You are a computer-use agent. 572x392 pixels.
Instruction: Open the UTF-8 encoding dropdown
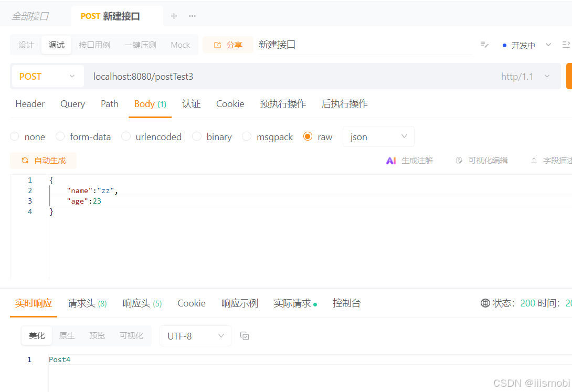[195, 336]
